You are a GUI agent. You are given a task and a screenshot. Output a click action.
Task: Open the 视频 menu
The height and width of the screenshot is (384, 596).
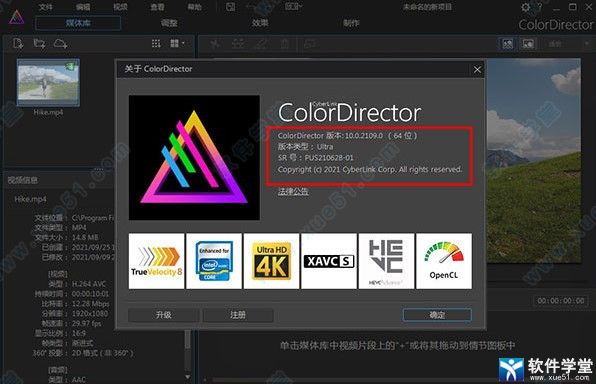tap(120, 7)
